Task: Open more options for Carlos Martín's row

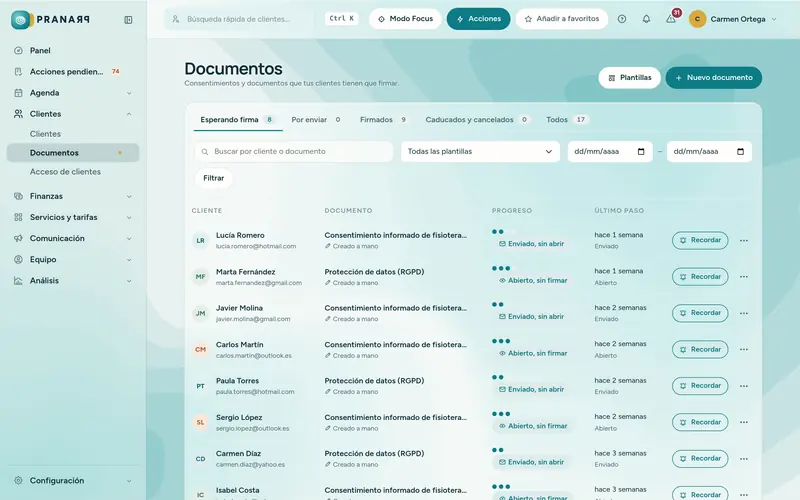Action: [x=744, y=349]
